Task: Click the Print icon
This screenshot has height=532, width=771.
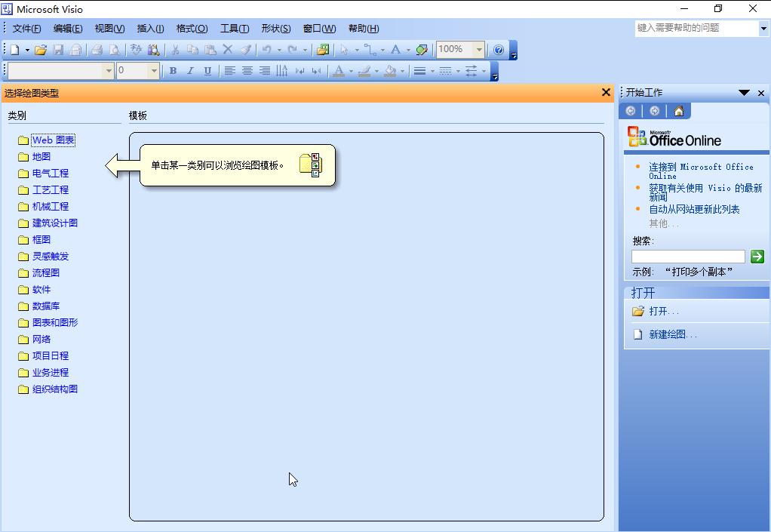Action: (97, 50)
